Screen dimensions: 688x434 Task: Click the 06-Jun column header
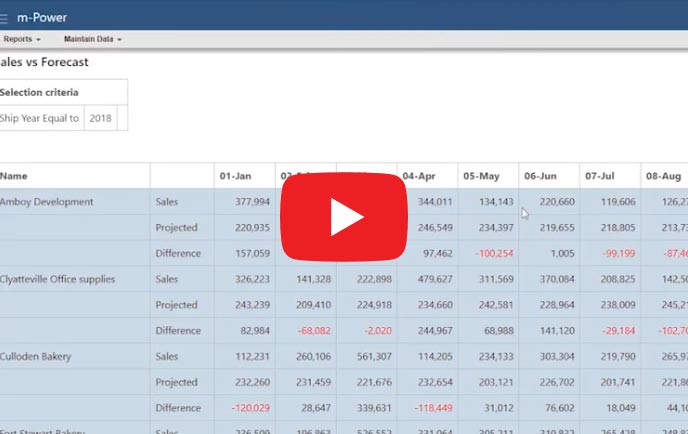[541, 176]
